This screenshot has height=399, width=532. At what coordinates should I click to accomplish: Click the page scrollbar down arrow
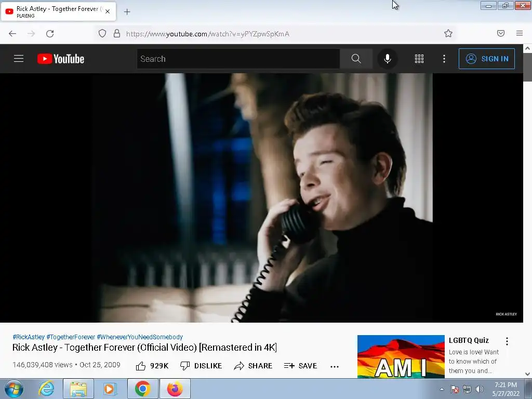(x=528, y=374)
